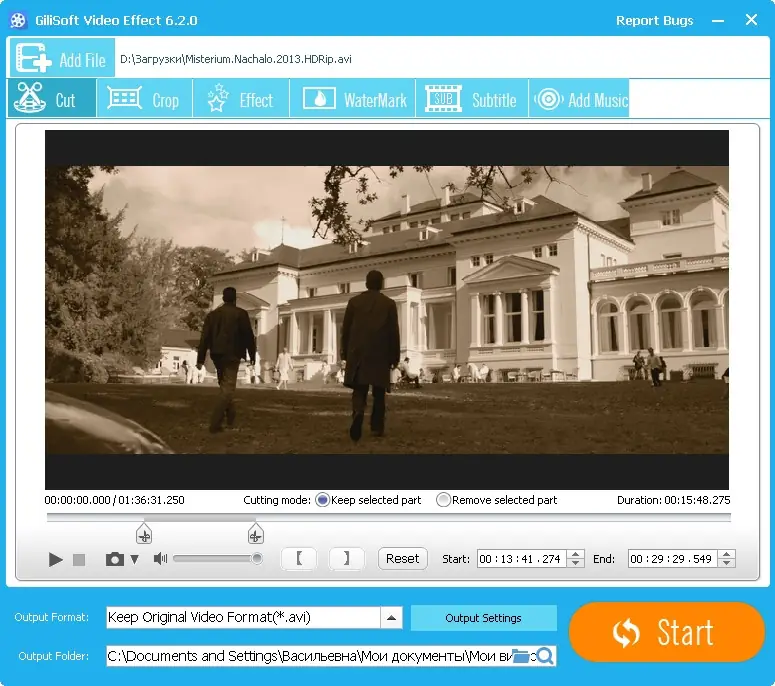The width and height of the screenshot is (775, 686).
Task: Open the Cut tab
Action: pyautogui.click(x=52, y=98)
